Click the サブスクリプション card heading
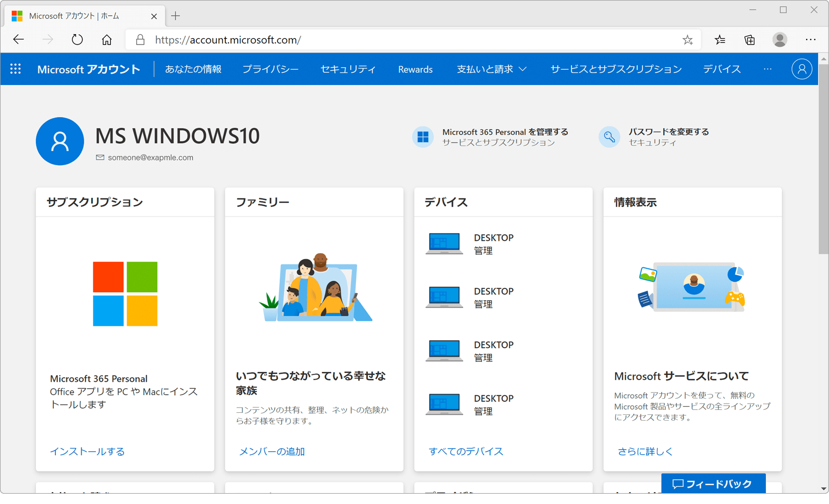The image size is (829, 504). point(95,202)
